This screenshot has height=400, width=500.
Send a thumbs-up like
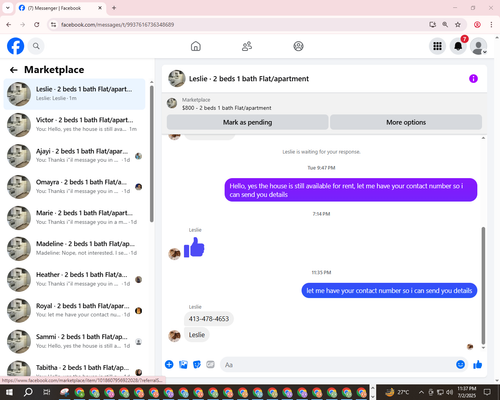[x=478, y=364]
